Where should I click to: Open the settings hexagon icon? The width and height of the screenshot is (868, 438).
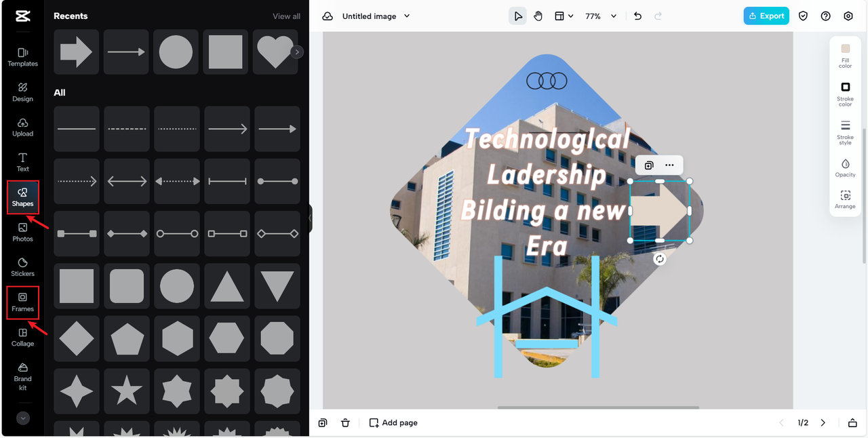[x=848, y=16]
